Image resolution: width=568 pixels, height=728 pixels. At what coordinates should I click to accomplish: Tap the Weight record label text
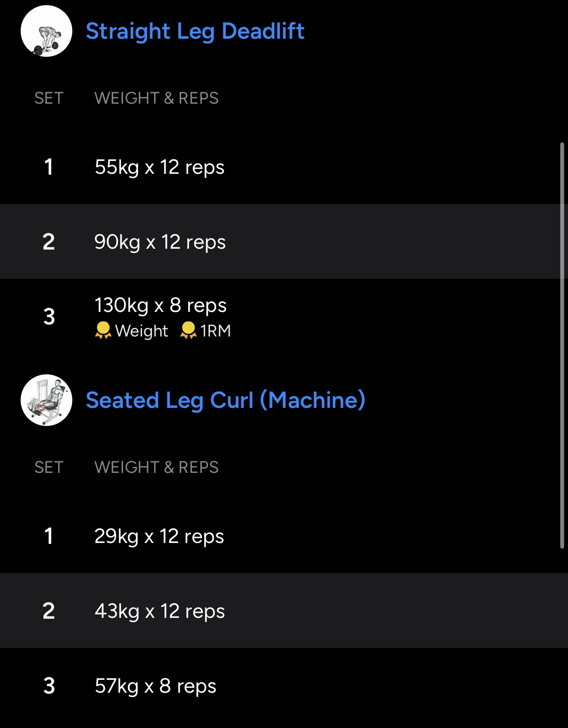pyautogui.click(x=142, y=331)
